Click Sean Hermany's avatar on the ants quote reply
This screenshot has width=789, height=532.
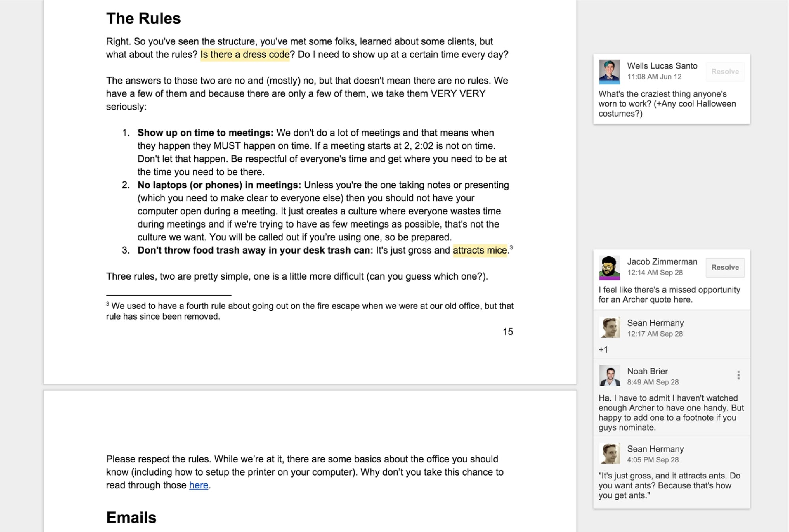tap(609, 453)
